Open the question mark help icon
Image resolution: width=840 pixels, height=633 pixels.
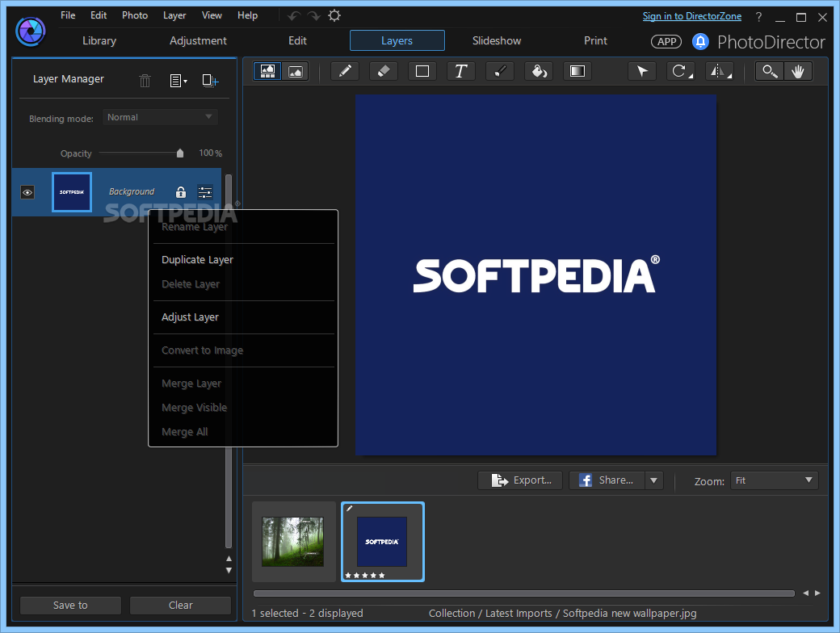coord(758,17)
